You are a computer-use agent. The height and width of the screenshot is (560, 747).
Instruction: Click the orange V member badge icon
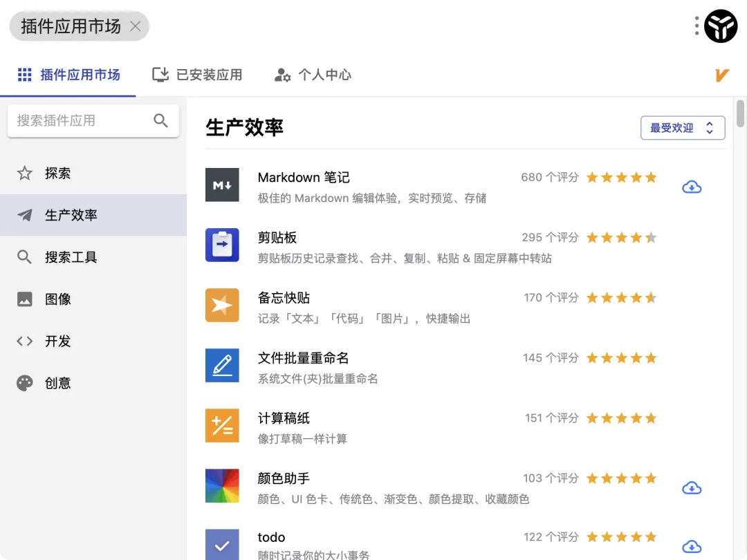(x=721, y=75)
